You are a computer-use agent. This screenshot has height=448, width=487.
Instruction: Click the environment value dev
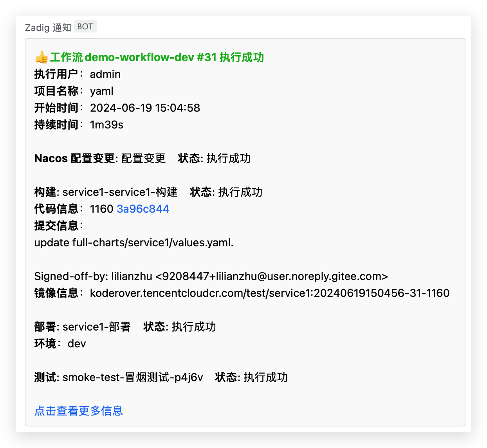tap(77, 344)
